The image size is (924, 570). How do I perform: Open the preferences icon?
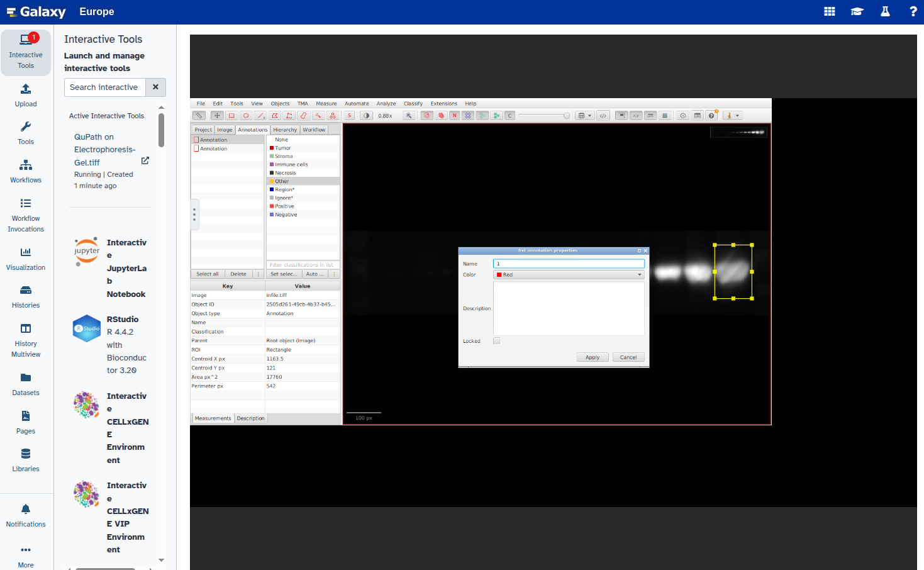pos(683,116)
